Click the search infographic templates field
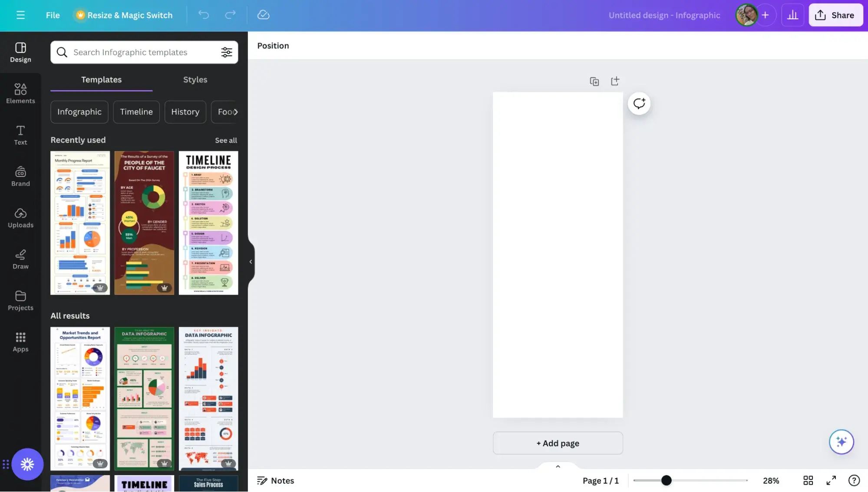 [x=144, y=52]
